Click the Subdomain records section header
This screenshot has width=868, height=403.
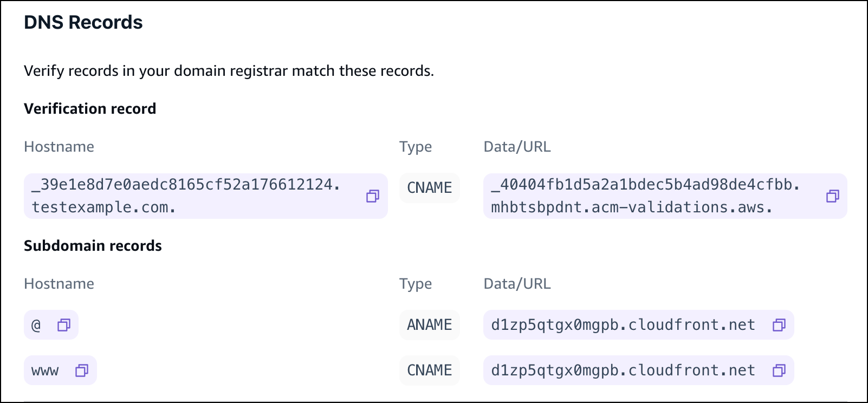pos(92,245)
